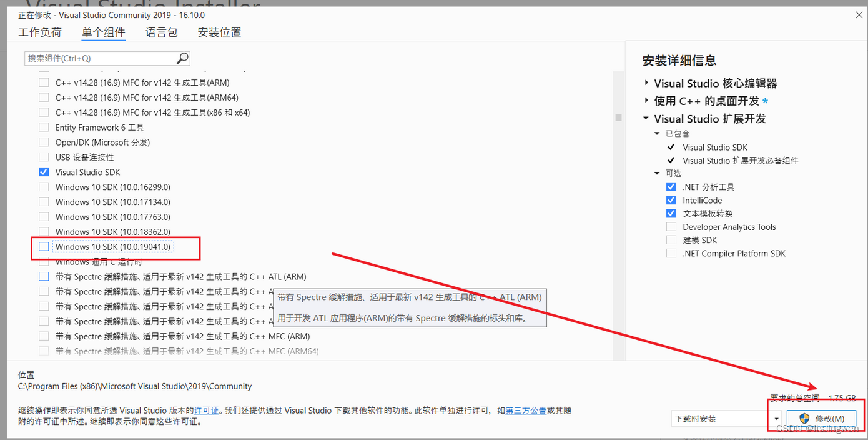Click the 安装详细信息 heading
The image size is (868, 440).
point(679,61)
